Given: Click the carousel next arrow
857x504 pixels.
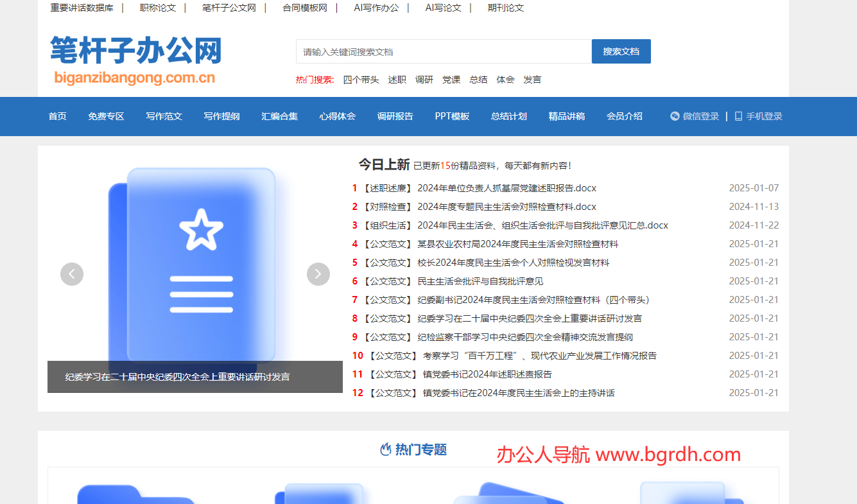Looking at the screenshot, I should [318, 274].
